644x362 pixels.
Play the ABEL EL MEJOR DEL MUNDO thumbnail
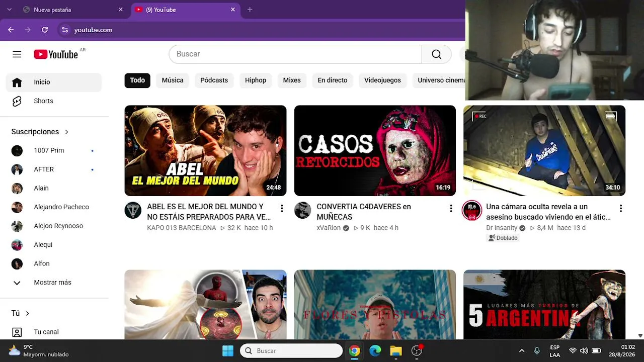click(x=205, y=150)
